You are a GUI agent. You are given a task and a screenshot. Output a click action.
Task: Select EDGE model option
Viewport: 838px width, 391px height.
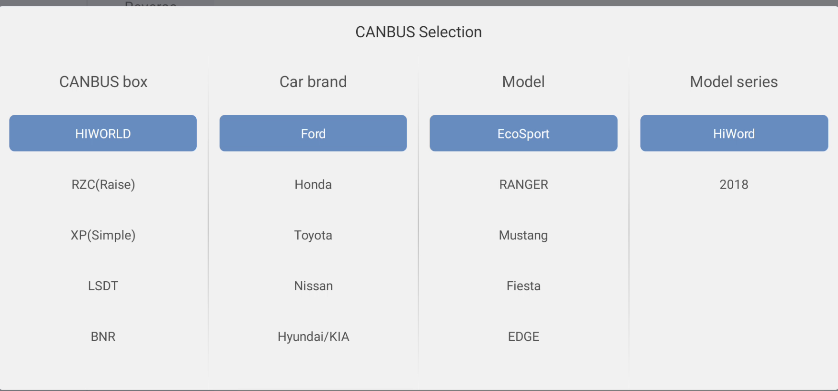coord(524,337)
